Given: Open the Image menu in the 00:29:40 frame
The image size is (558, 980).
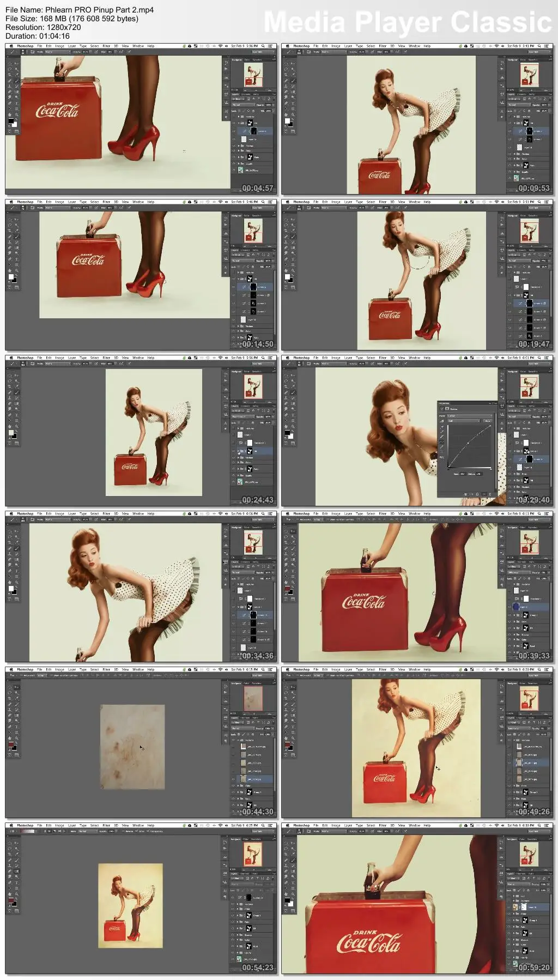Looking at the screenshot, I should (x=336, y=358).
